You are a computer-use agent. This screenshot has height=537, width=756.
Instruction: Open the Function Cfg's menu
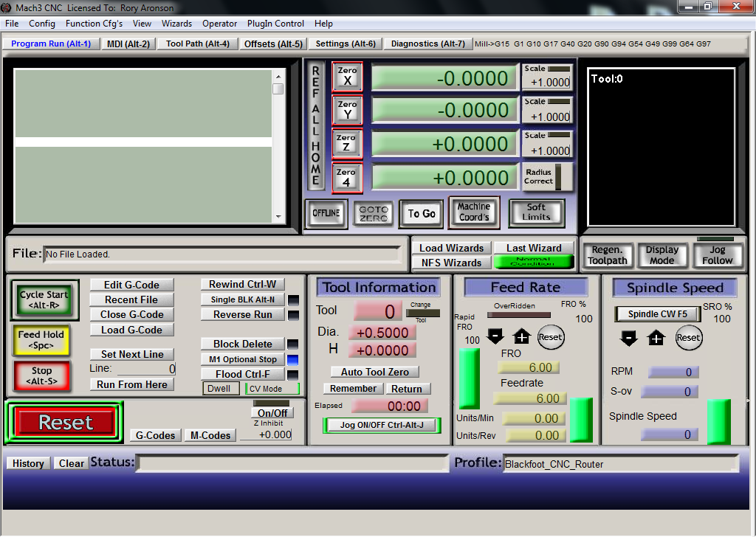pyautogui.click(x=94, y=24)
